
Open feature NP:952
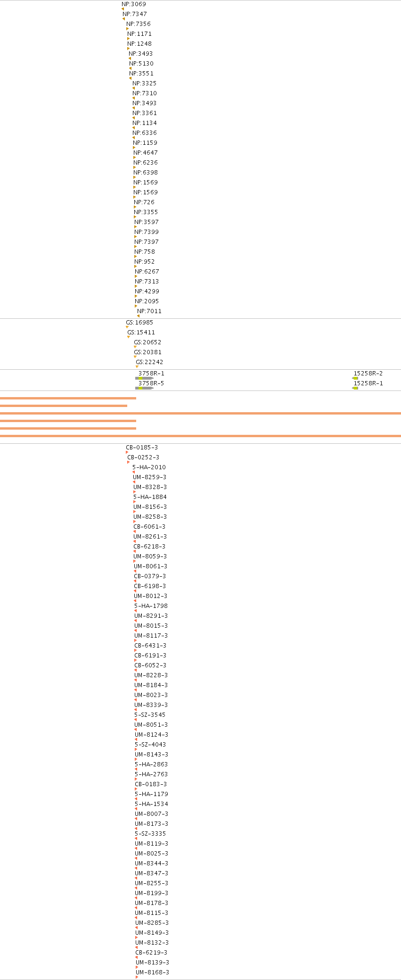(x=145, y=262)
